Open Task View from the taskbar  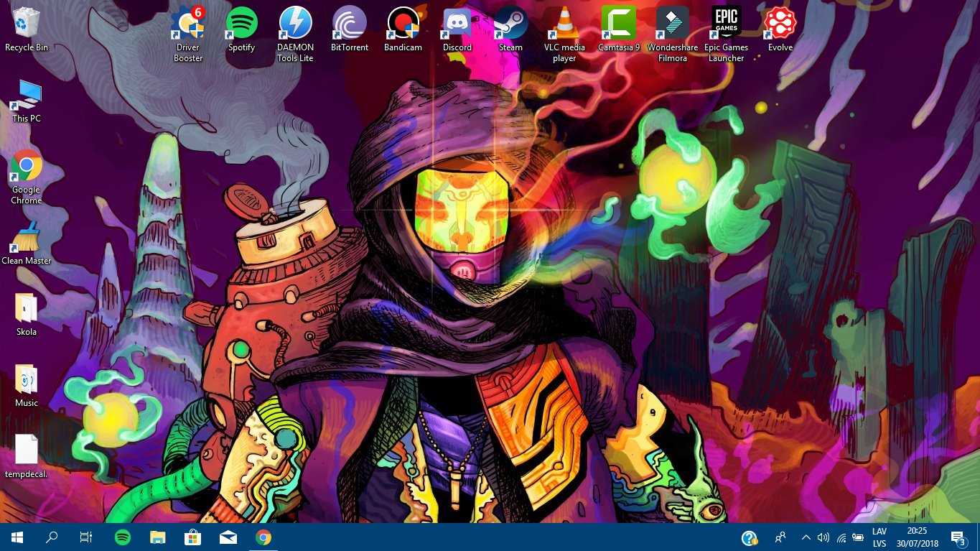click(x=86, y=537)
